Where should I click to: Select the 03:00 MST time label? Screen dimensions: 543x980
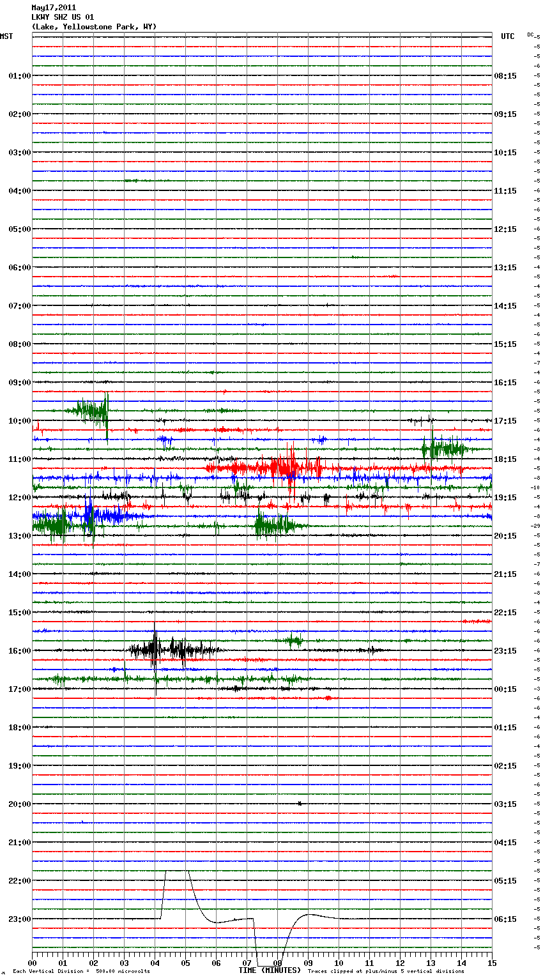[19, 153]
